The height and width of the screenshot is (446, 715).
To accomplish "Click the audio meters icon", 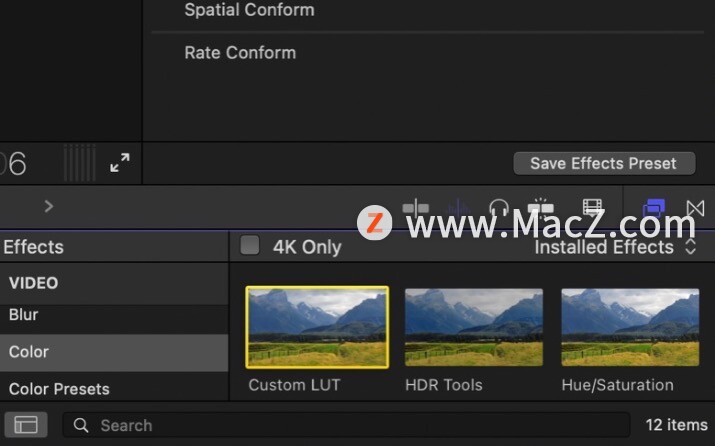I will tap(79, 163).
